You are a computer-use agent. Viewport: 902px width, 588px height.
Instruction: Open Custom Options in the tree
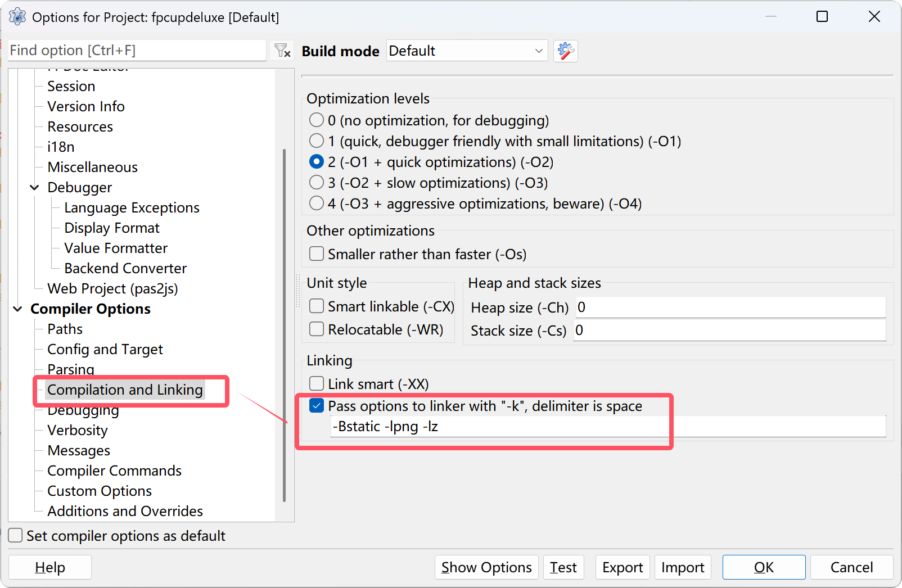pyautogui.click(x=100, y=491)
